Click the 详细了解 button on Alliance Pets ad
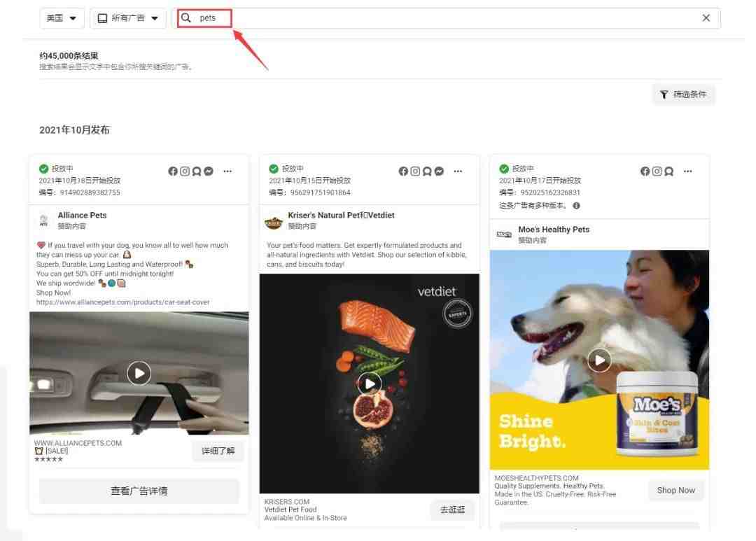Viewport: 756px width, 541px height. (x=218, y=451)
